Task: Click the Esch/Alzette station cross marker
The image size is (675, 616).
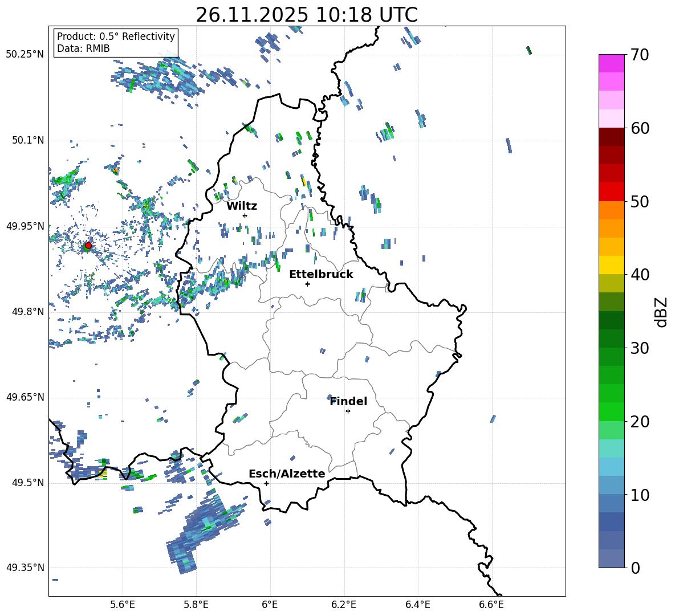Action: point(266,483)
